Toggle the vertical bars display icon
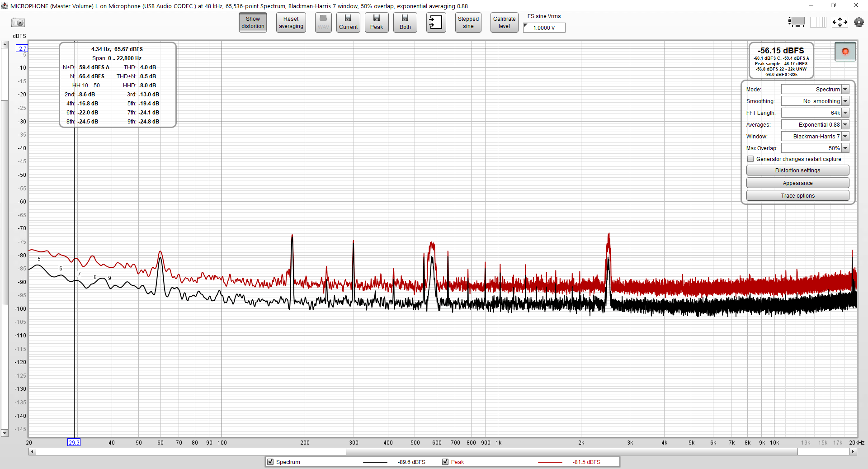868x469 pixels. (x=818, y=22)
